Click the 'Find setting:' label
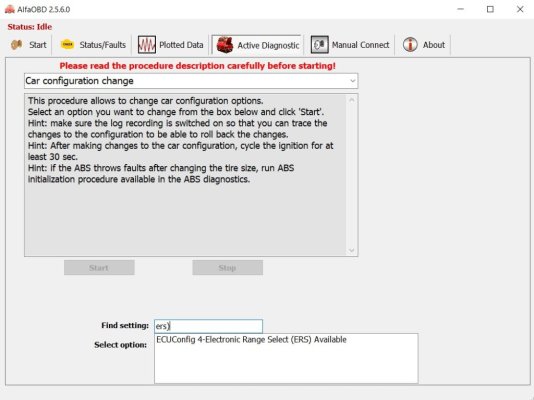The width and height of the screenshot is (534, 400). (x=125, y=325)
